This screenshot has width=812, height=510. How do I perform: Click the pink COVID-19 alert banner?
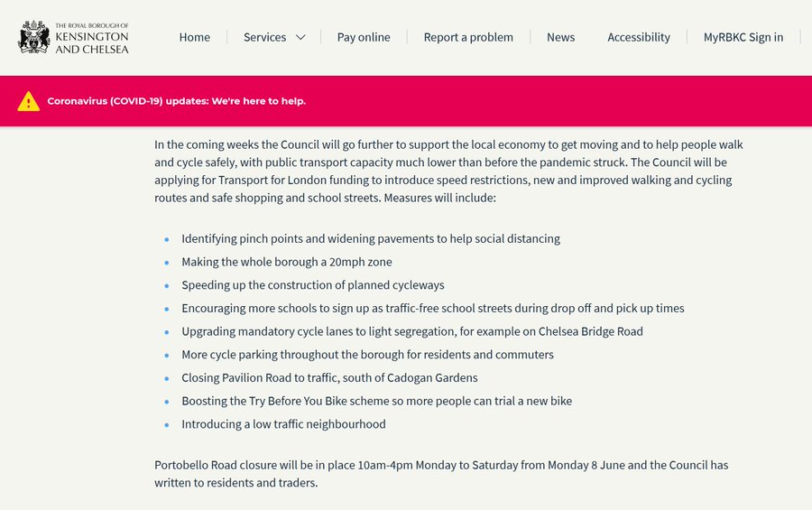[541, 101]
